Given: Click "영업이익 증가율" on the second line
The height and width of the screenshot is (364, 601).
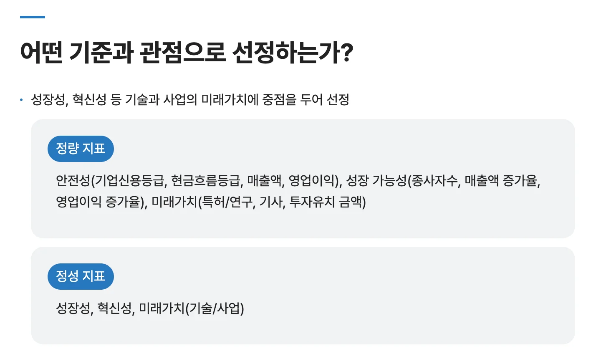Looking at the screenshot, I should pos(99,202).
